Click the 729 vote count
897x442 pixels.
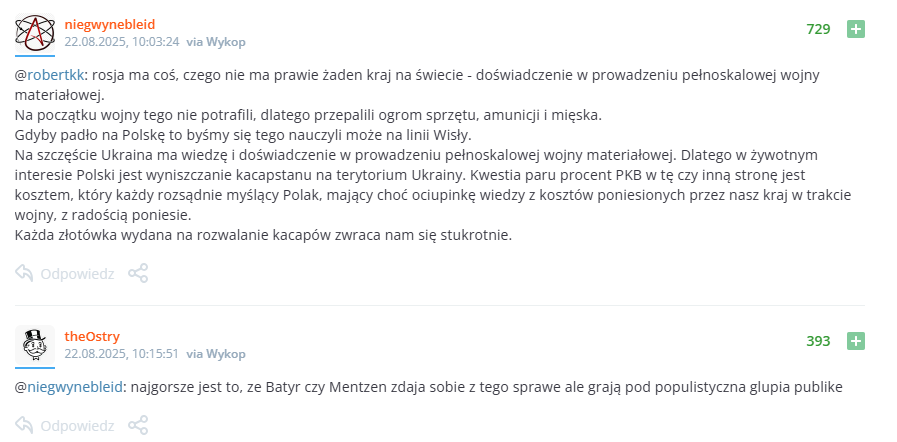[818, 29]
